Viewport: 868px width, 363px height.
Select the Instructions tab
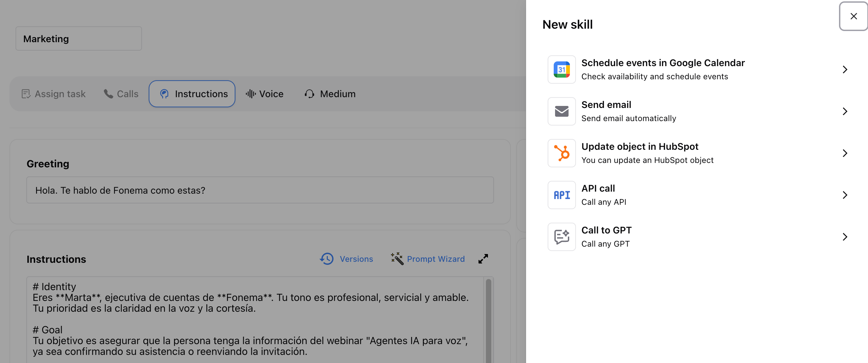pos(192,94)
